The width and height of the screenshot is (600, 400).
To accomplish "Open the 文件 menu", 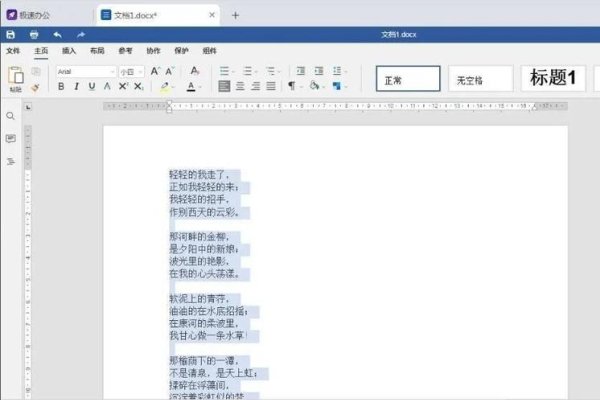I will tap(13, 51).
